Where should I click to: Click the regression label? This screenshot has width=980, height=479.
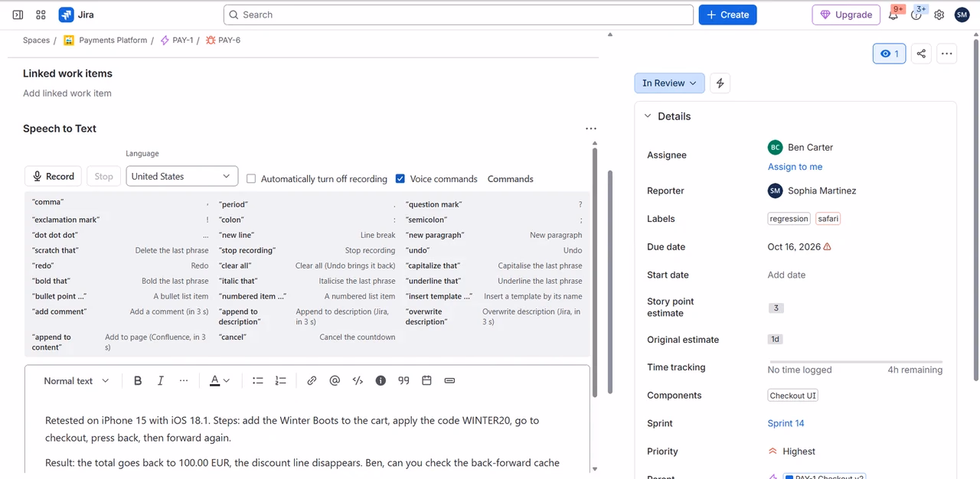789,219
